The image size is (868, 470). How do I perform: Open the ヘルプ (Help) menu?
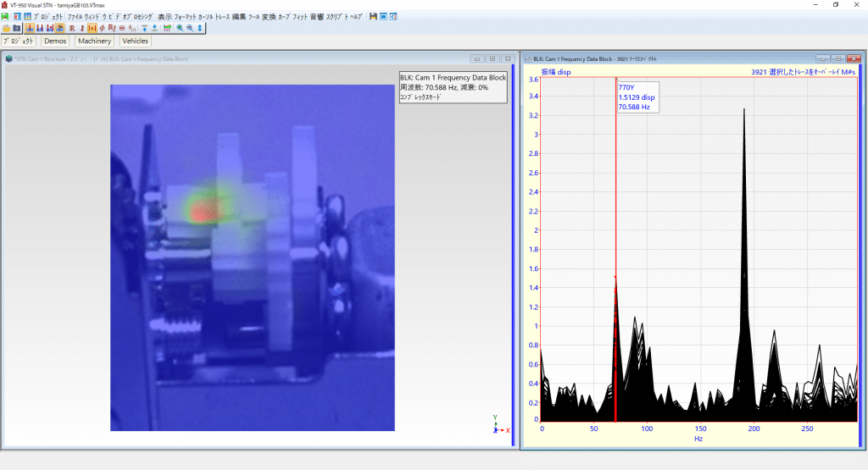pos(360,17)
